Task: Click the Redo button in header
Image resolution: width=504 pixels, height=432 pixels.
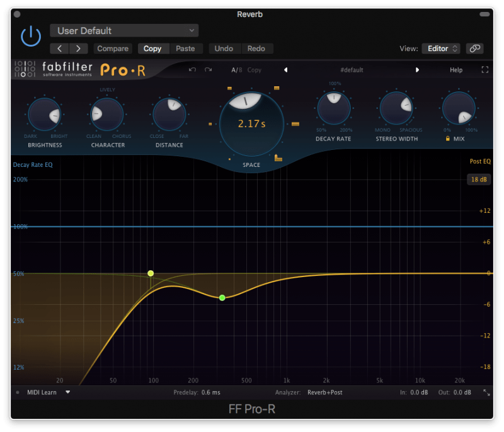Action: pyautogui.click(x=256, y=48)
